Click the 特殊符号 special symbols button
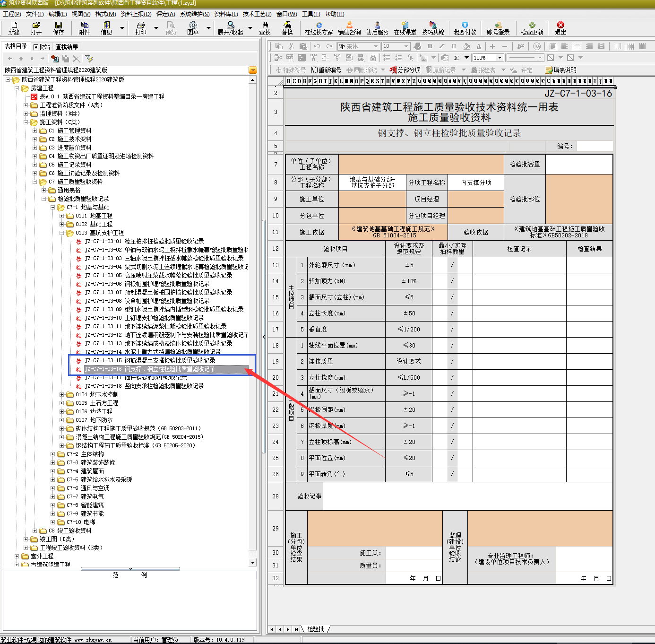The width and height of the screenshot is (655, 644). (291, 70)
